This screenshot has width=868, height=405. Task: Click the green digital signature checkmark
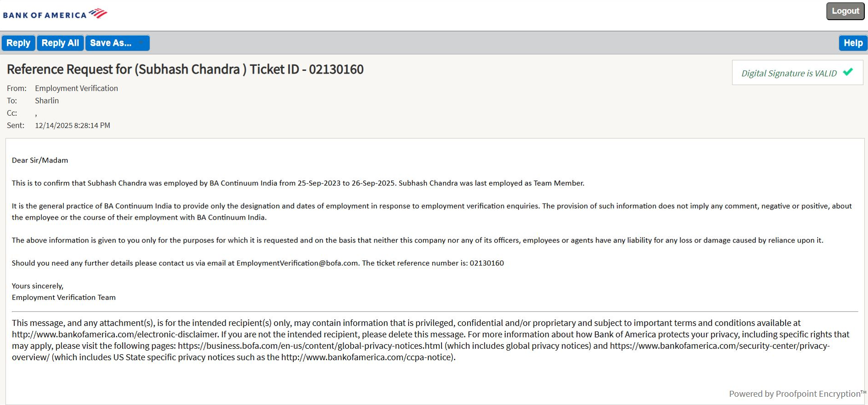point(848,72)
